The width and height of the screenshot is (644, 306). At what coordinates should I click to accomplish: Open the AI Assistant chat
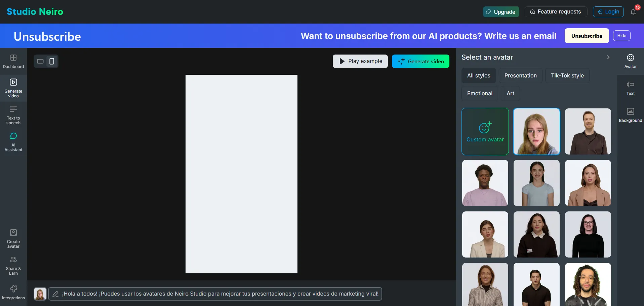click(13, 142)
